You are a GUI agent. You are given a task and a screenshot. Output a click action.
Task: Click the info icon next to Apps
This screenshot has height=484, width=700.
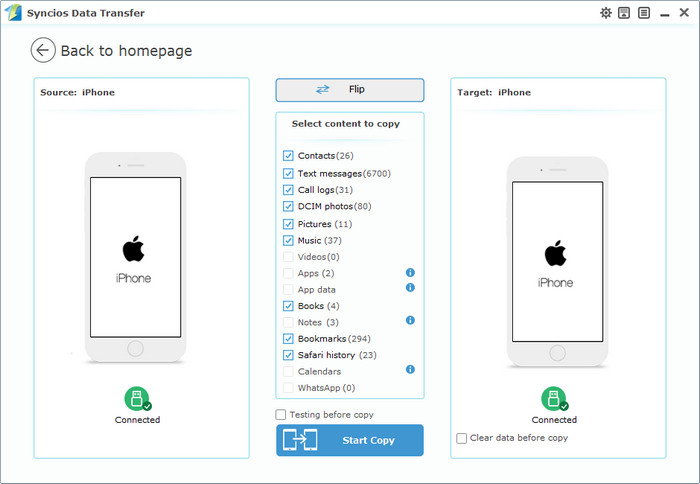[410, 272]
